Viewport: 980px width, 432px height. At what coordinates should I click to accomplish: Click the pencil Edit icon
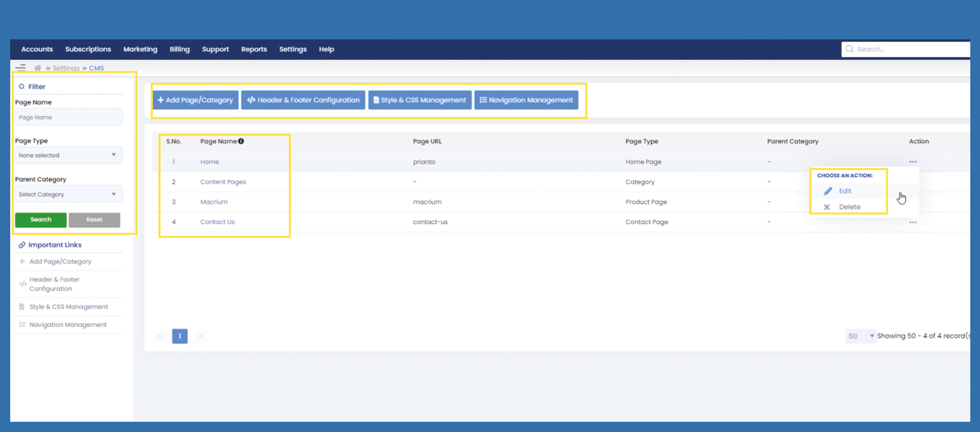[x=828, y=191]
